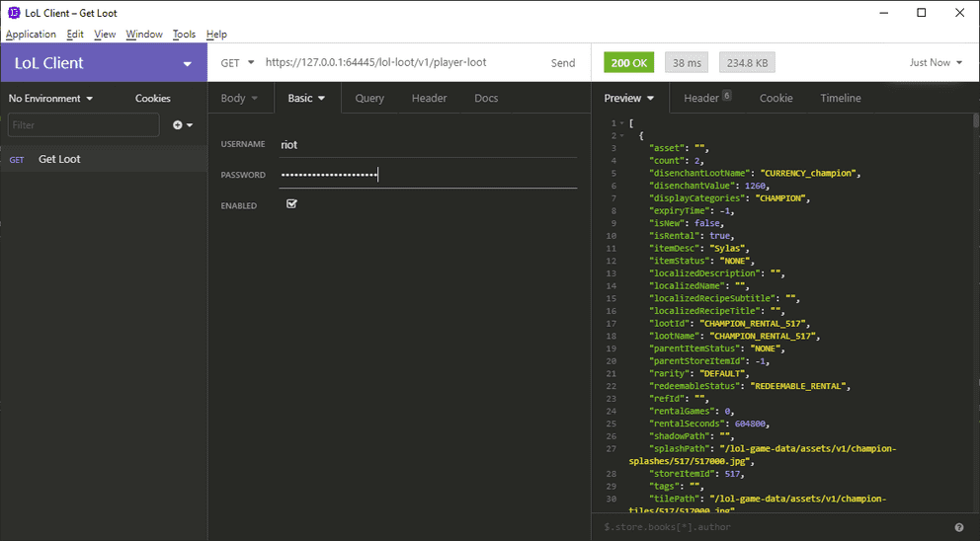Click the help question mark icon

pos(958,527)
